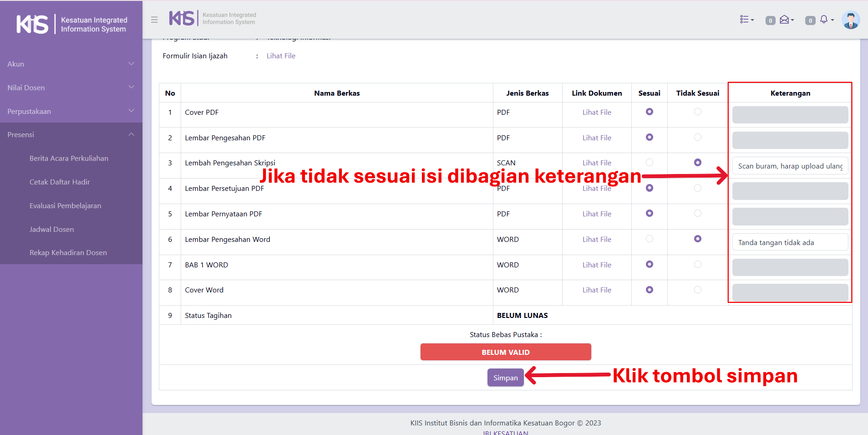Click the KIIS logo in sidebar
The height and width of the screenshot is (435, 868).
tap(71, 24)
